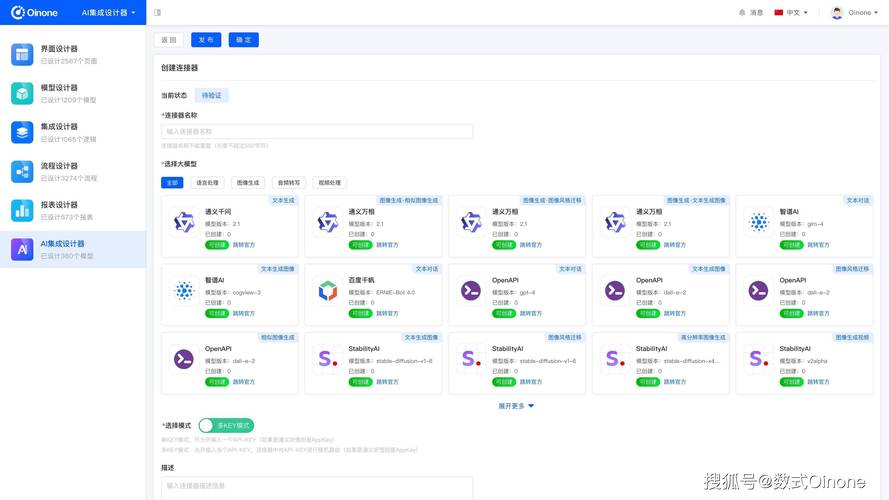The width and height of the screenshot is (889, 500).
Task: Click the 文本生成 tag on 通义千问 card
Action: coord(283,200)
